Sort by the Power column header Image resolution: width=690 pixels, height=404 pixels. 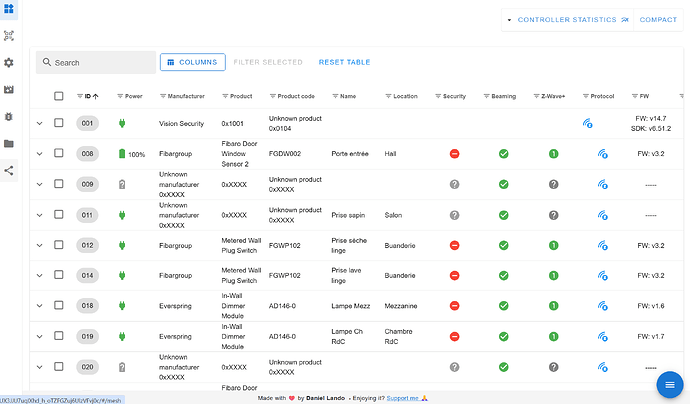pyautogui.click(x=133, y=96)
